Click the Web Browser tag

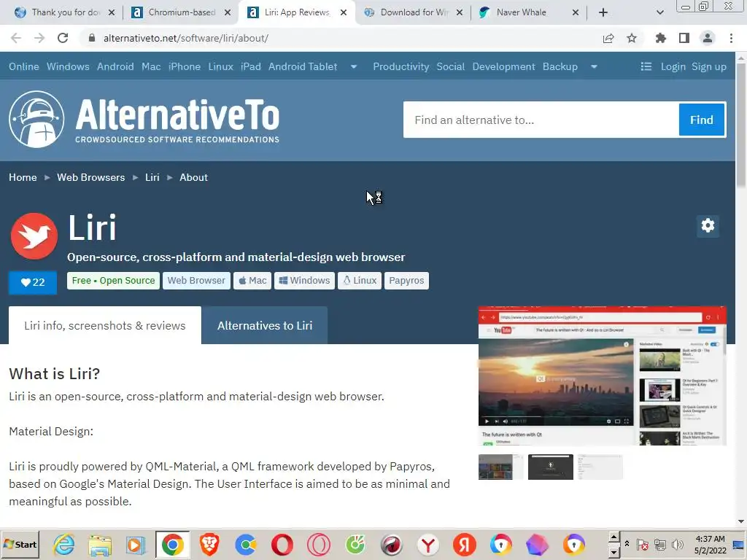pos(196,281)
